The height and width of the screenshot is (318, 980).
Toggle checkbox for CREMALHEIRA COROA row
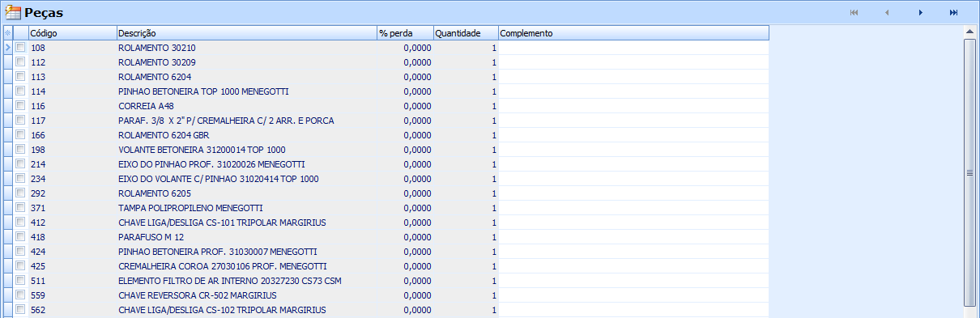pyautogui.click(x=20, y=266)
